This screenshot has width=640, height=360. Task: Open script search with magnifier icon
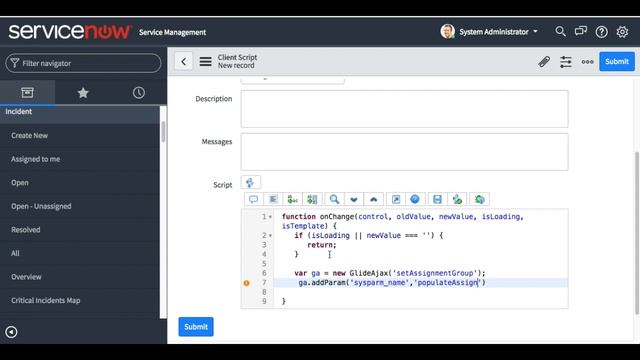pos(334,200)
